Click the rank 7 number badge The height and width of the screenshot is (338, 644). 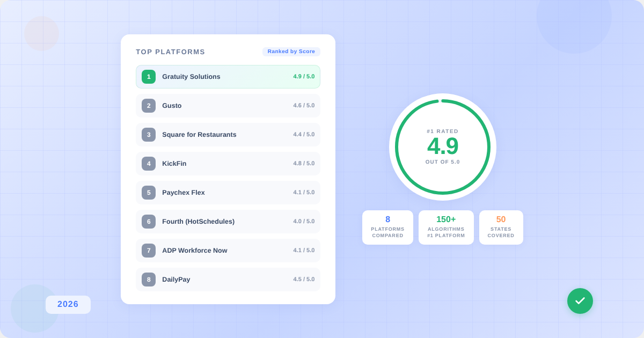pos(149,251)
